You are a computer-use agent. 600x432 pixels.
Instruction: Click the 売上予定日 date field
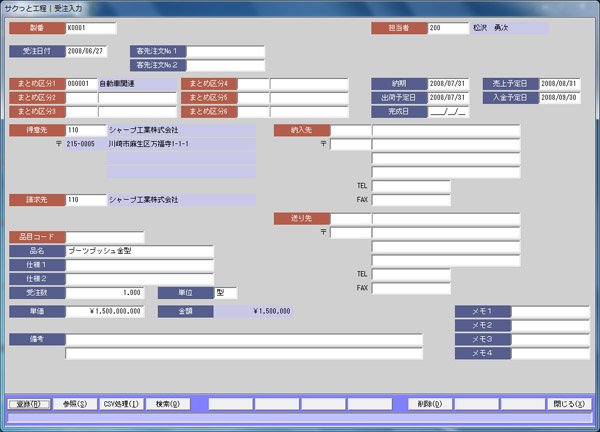[560, 84]
